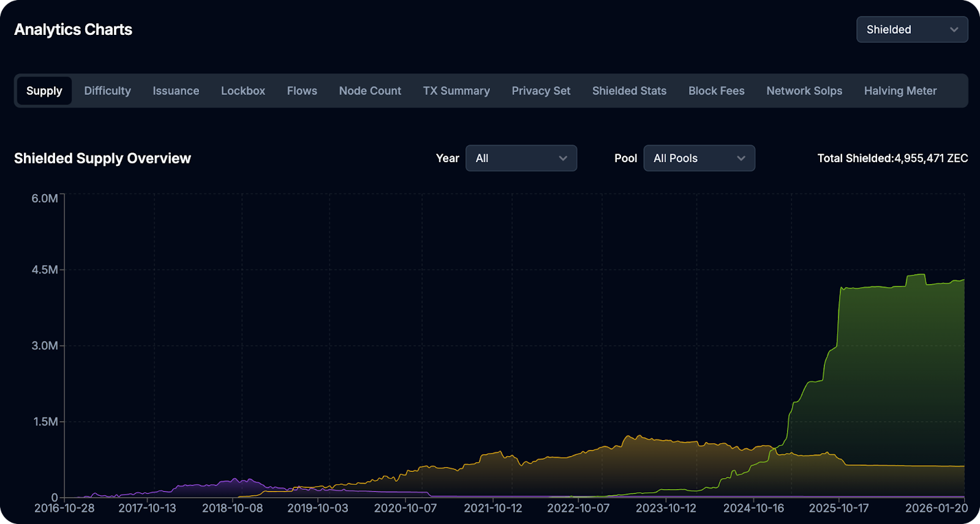Open the Issuance tab
This screenshot has width=980, height=524.
(x=176, y=91)
